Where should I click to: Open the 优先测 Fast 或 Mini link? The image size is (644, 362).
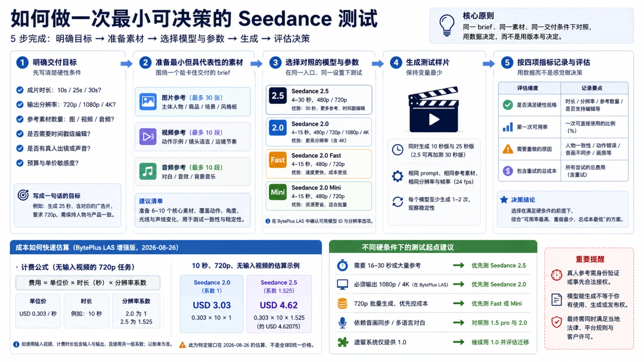click(497, 303)
